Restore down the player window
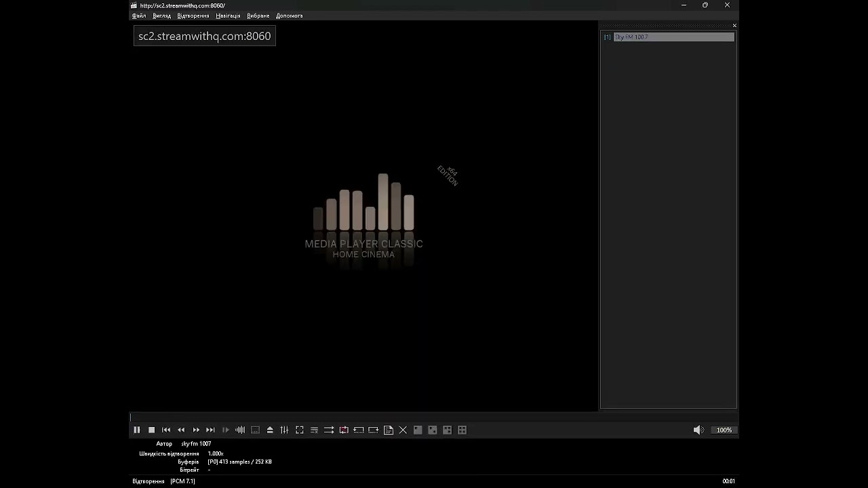Viewport: 868px width, 488px height. click(x=705, y=5)
